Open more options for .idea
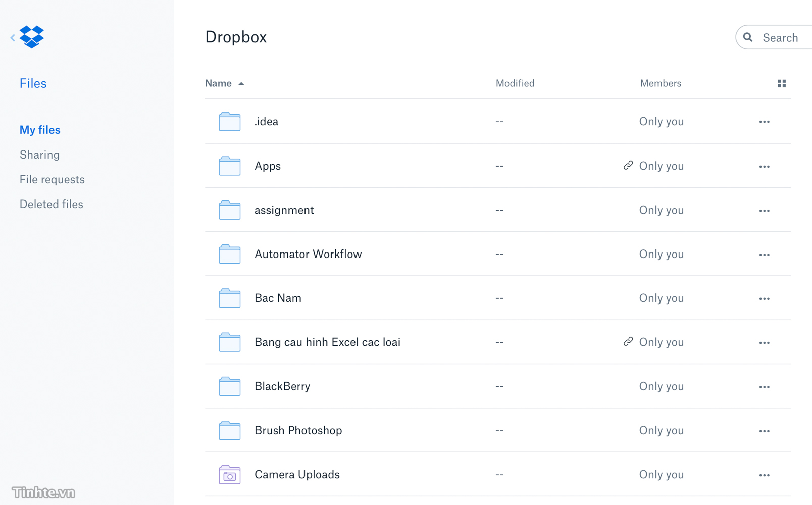 [764, 122]
